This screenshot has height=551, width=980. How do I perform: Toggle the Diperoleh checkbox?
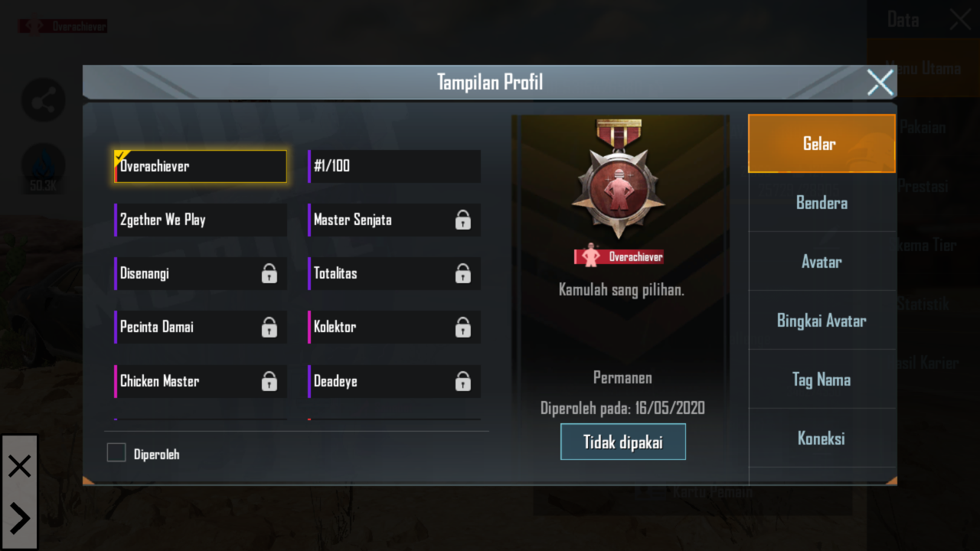[116, 453]
